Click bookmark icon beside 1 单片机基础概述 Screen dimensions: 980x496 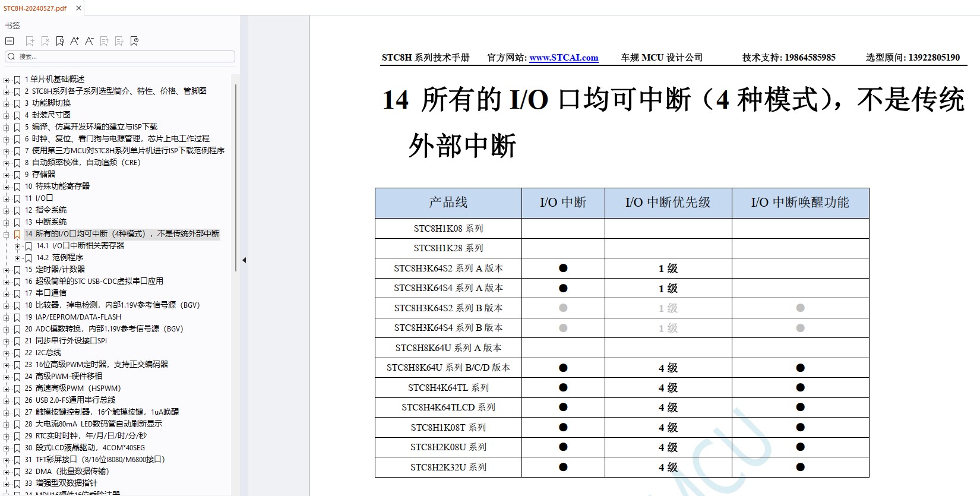[17, 80]
